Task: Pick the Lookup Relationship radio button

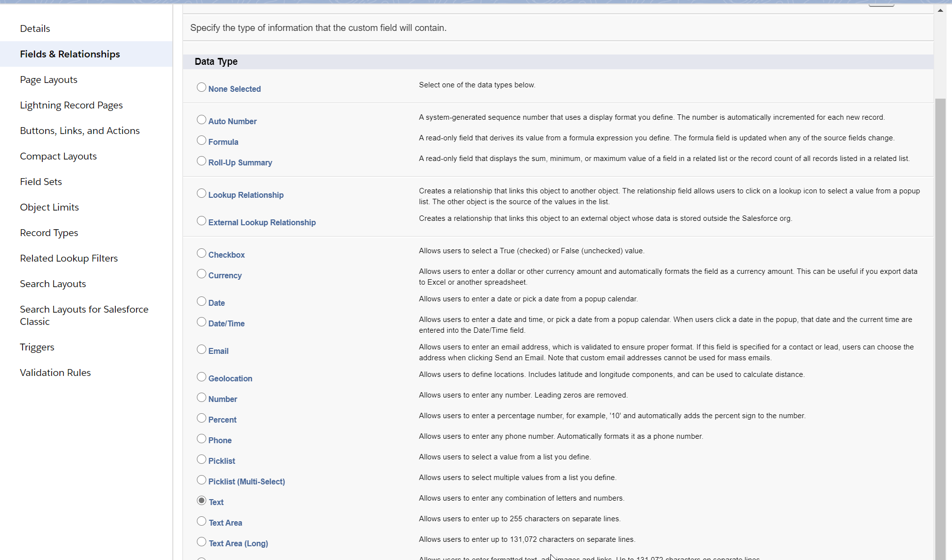Action: (x=201, y=193)
